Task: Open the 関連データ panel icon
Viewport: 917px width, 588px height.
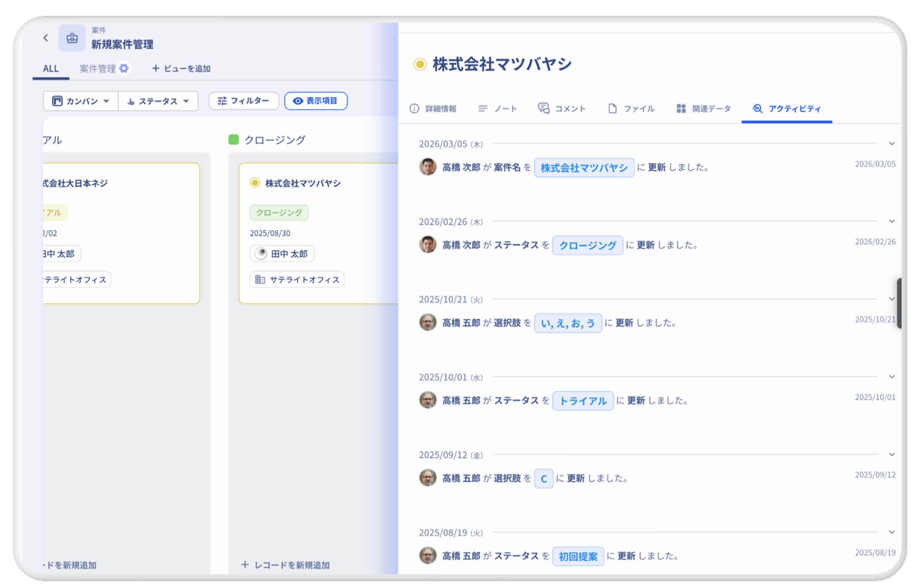Action: [x=681, y=109]
